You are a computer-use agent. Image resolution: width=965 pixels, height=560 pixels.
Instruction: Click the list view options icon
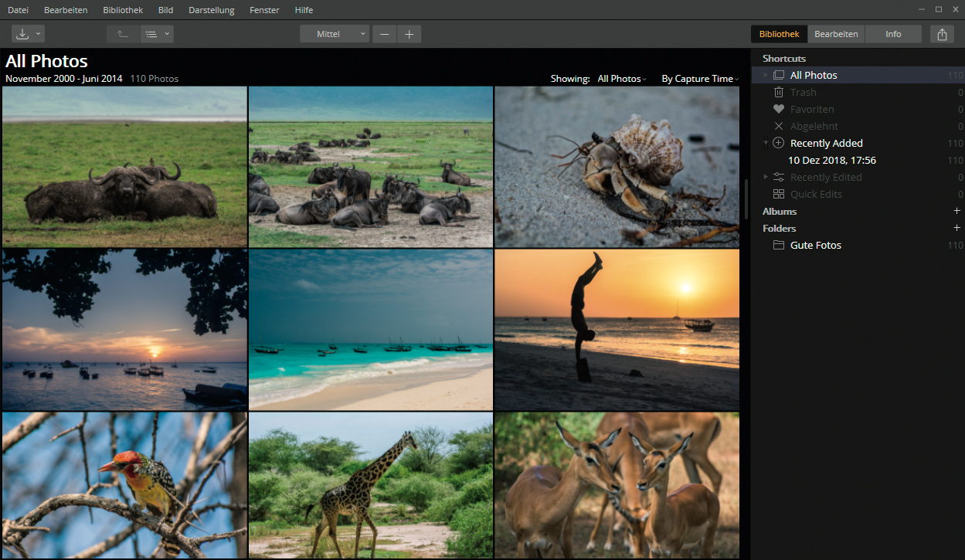(x=152, y=34)
